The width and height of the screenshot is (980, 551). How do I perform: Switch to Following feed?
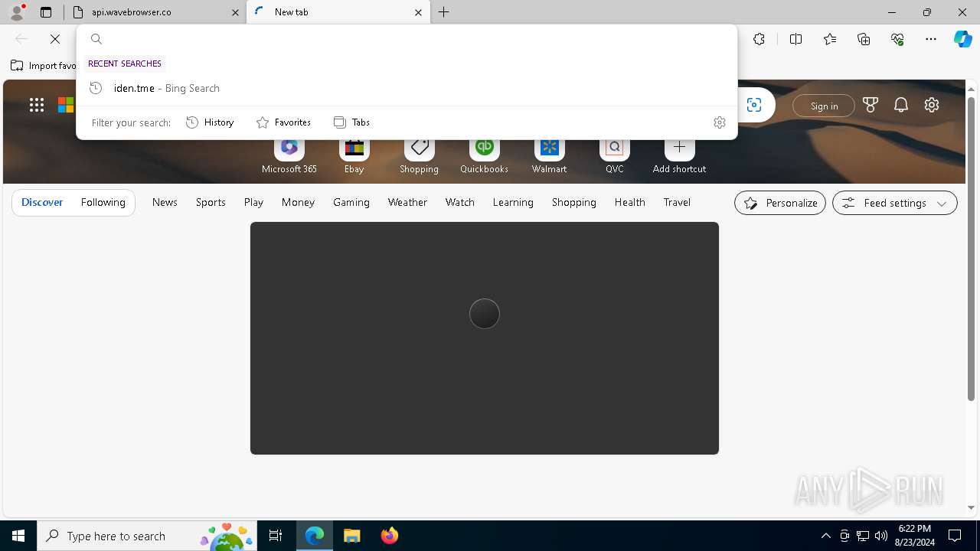point(103,202)
